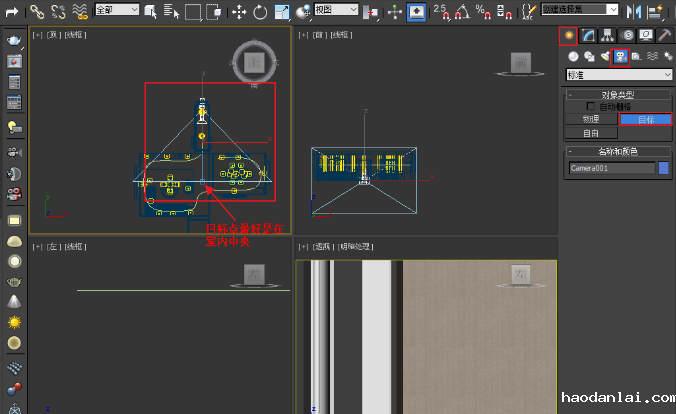Select the Cameras category icon
The height and width of the screenshot is (414, 676).
pos(621,56)
